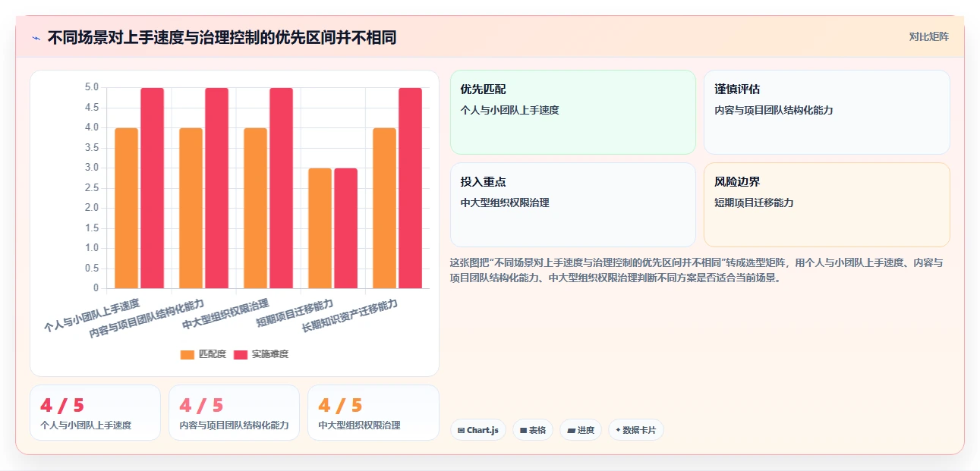Click 中大型组织权限治理 text in 投入重点 card
This screenshot has width=980, height=471.
pos(505,203)
